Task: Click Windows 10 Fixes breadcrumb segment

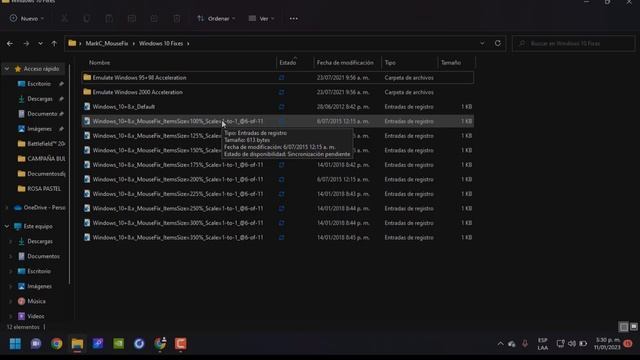Action: pos(161,43)
